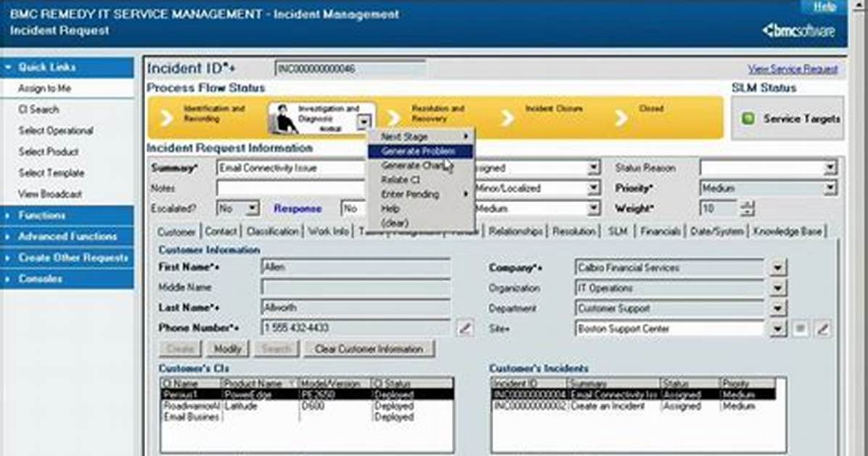Select Generate Change menu item
868x456 pixels.
click(421, 166)
